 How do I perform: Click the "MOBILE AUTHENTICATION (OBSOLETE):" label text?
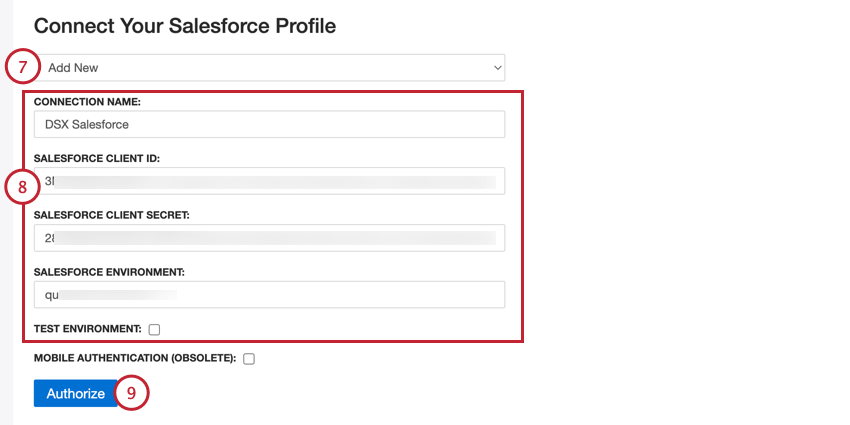135,358
